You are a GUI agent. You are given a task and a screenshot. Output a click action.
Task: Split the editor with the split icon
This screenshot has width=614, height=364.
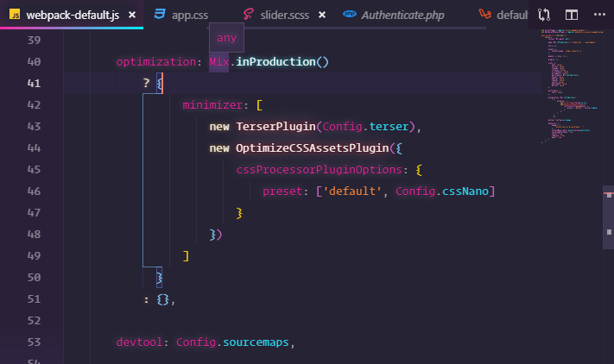click(572, 15)
